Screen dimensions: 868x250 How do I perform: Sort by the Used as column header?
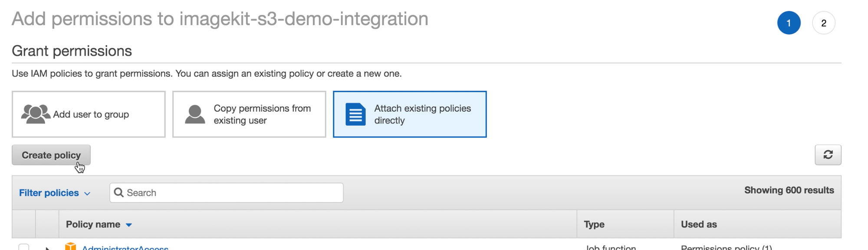click(699, 224)
